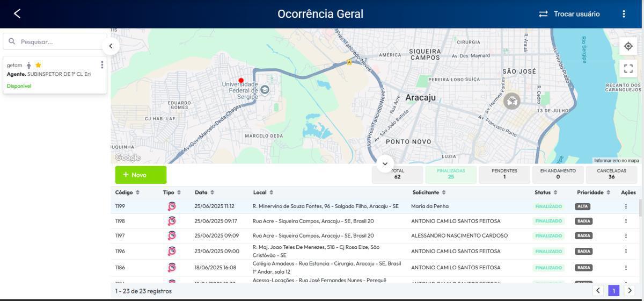Sort table by Solicitante column

pos(430,192)
